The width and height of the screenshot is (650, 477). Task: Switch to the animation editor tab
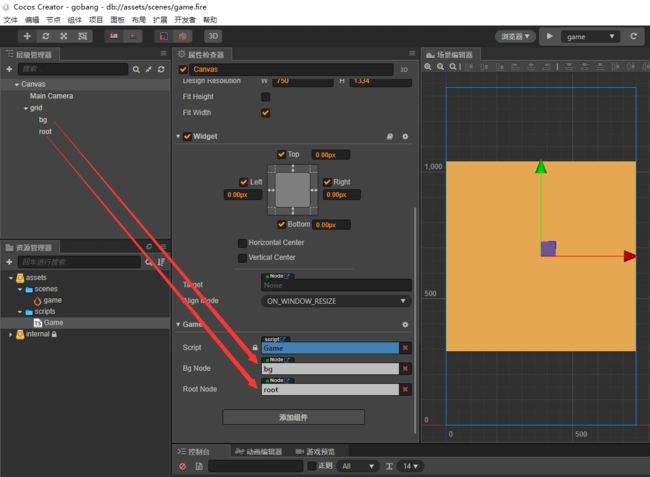click(258, 451)
